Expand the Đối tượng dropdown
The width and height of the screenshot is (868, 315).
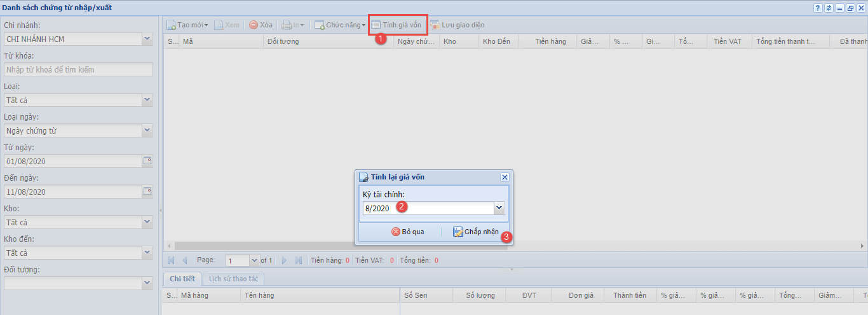(x=147, y=283)
